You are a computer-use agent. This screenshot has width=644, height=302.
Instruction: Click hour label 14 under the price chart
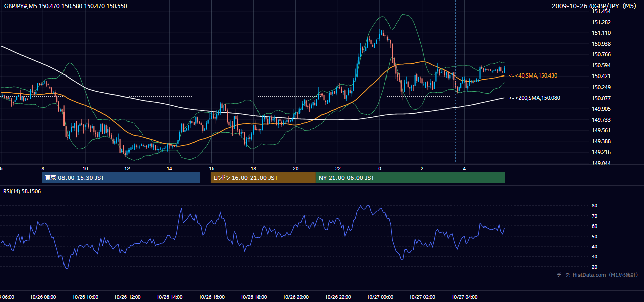(x=169, y=168)
